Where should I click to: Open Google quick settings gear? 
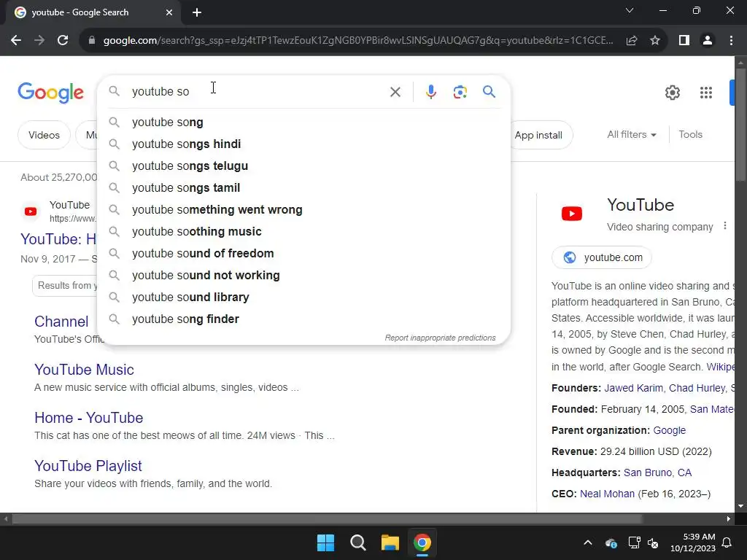click(x=672, y=93)
